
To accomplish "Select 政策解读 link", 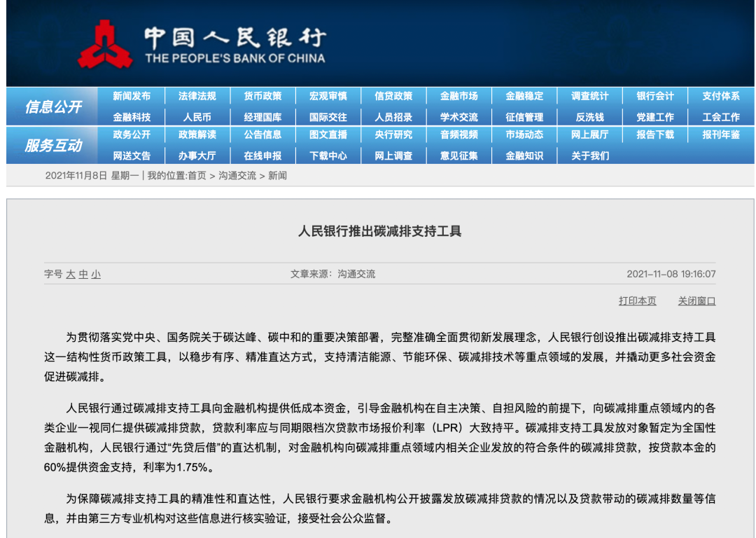I will (197, 134).
